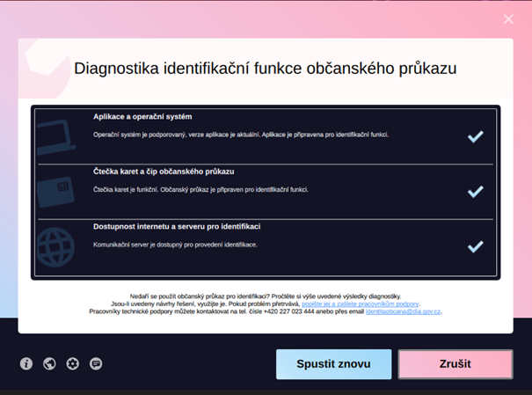Click the ID card chip icon
Image resolution: width=532 pixels, height=395 pixels.
tap(56, 192)
